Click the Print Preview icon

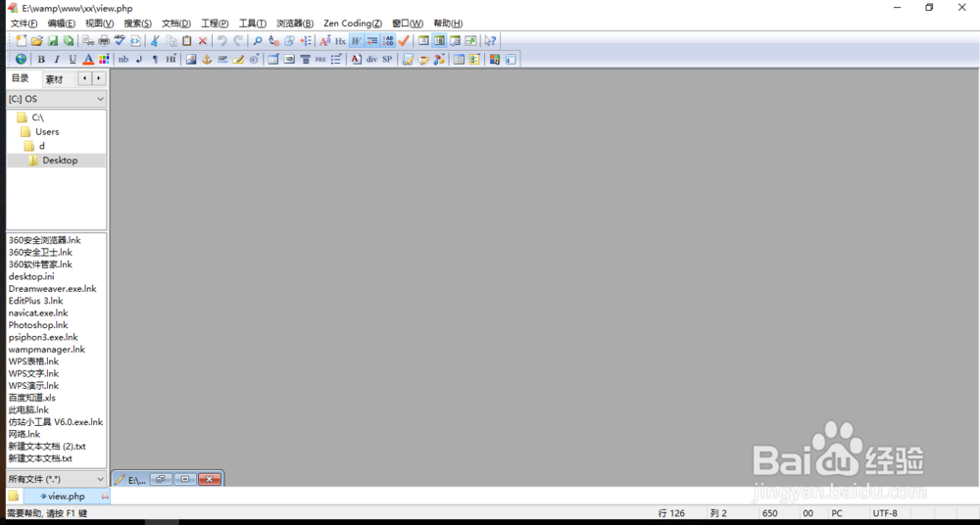pos(88,41)
